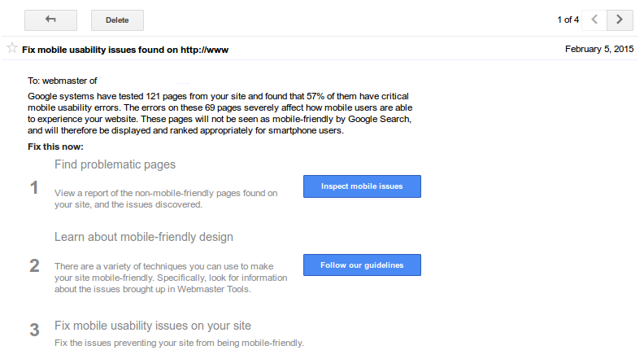This screenshot has width=644, height=359.
Task: Click the back arrow button
Action: coord(50,20)
